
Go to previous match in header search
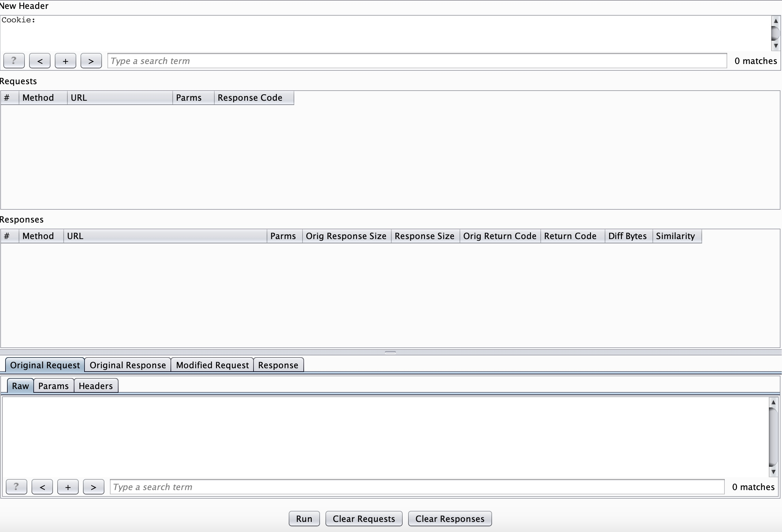(40, 61)
